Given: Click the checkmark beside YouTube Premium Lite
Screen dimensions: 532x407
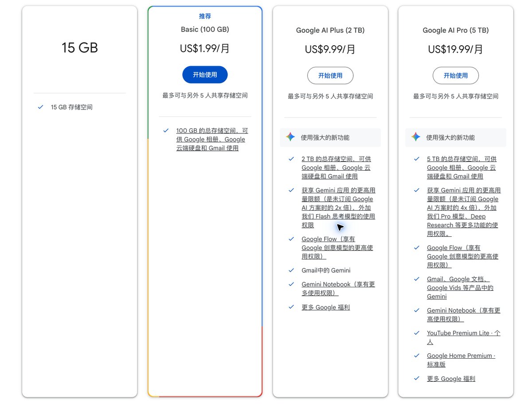Looking at the screenshot, I should tap(416, 333).
